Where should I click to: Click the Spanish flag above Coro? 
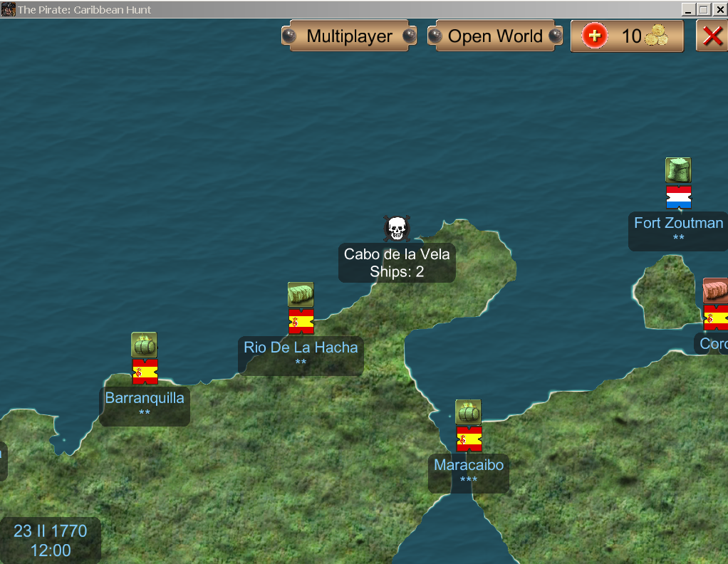pyautogui.click(x=716, y=318)
